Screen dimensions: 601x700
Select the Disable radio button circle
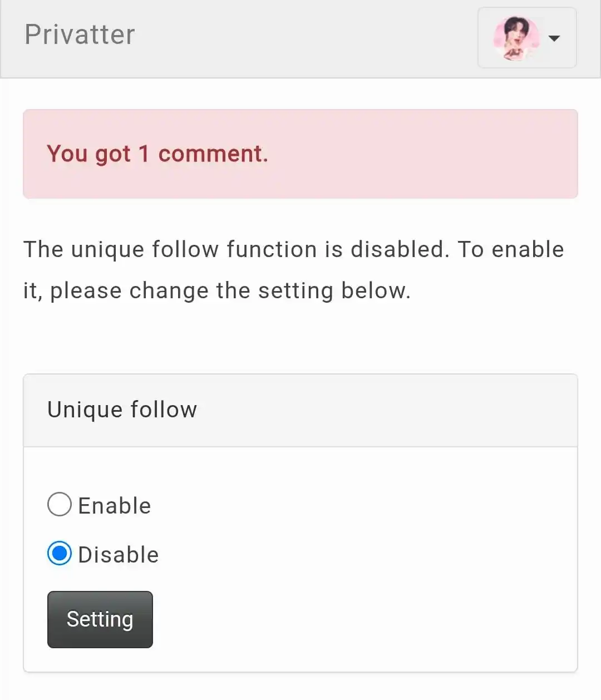[x=60, y=554]
